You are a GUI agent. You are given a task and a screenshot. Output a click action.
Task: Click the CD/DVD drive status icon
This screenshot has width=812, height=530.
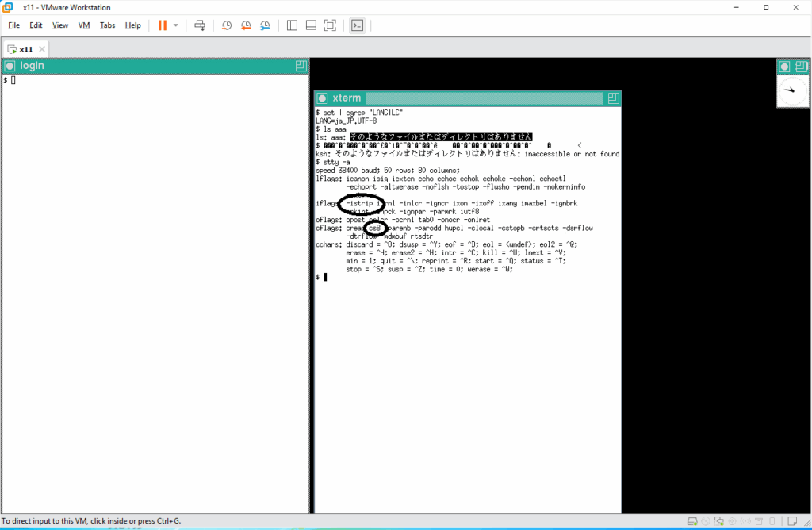coord(706,521)
